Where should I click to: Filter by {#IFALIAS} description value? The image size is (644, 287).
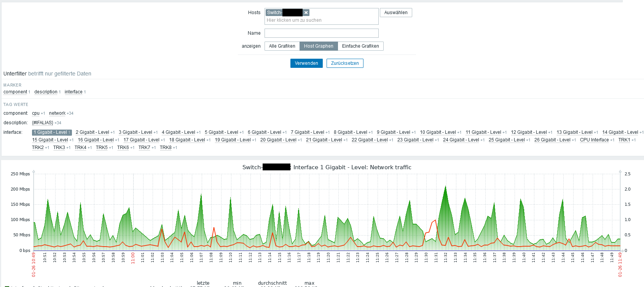[x=43, y=123]
